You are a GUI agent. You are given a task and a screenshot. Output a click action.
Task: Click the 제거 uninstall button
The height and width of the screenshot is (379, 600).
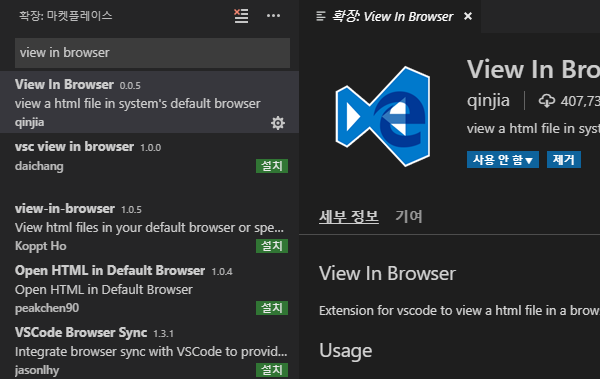tap(564, 160)
